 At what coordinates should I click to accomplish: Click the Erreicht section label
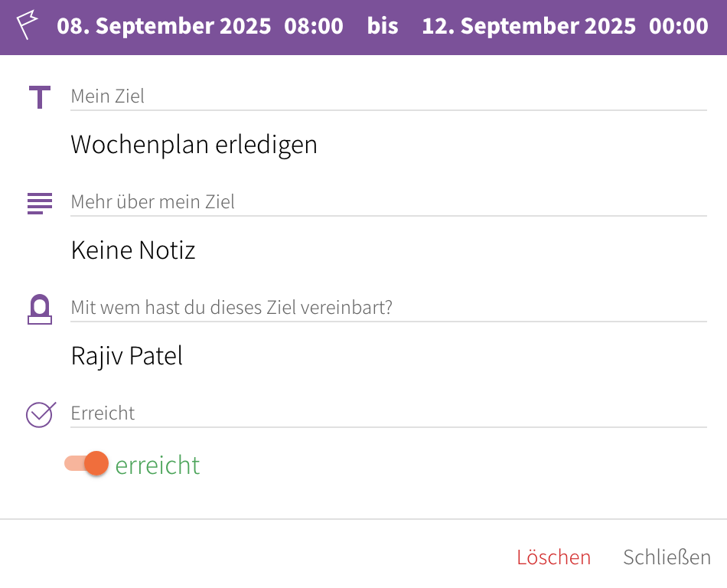tap(103, 413)
